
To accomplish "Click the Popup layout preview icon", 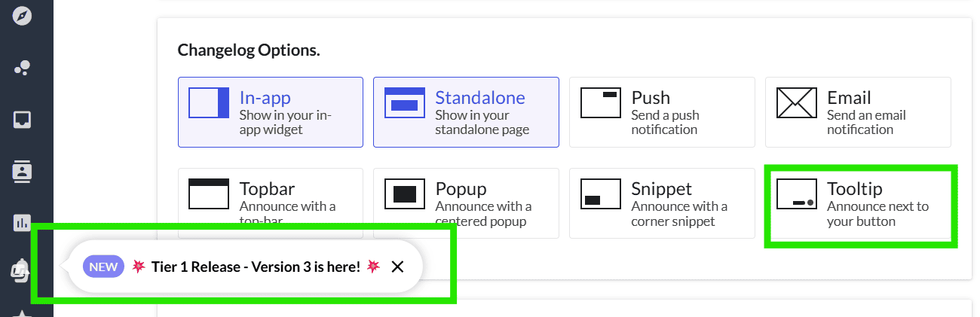I will [x=405, y=194].
